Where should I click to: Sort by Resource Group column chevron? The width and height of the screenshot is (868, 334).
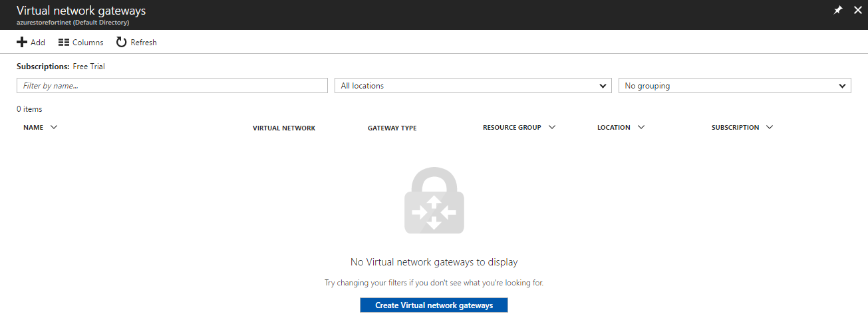pos(552,127)
